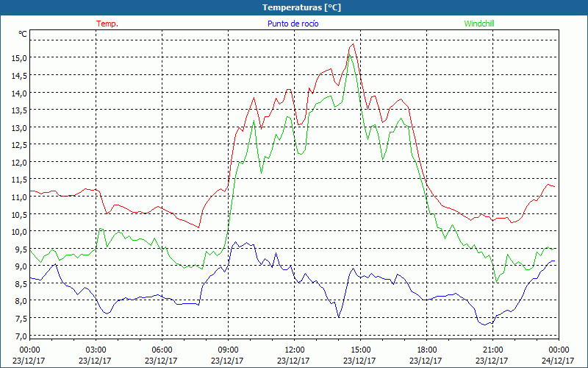Viewport: 588px width, 368px height.
Task: Click the green windchill minimum after 21:00
Action: 497,282
